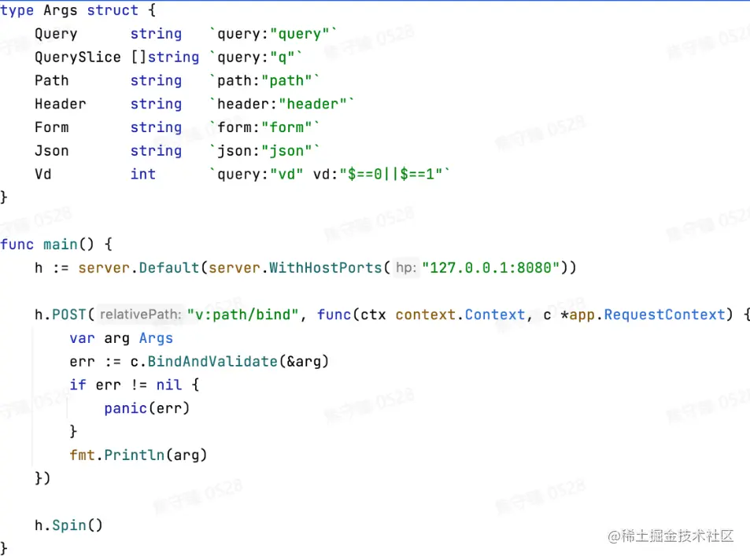Click the `header:"header"` tag
750x560 pixels.
(281, 104)
